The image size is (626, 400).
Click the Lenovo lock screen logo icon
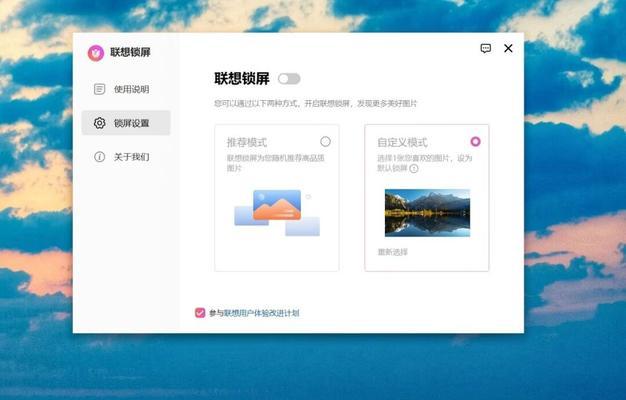[96, 53]
